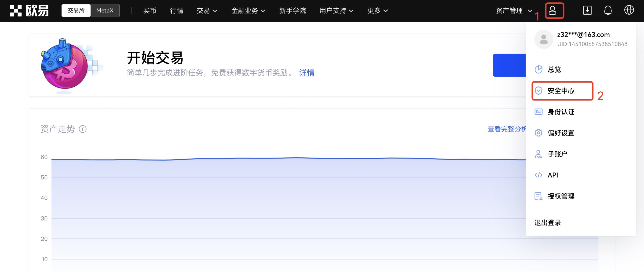Click the asset trend line on chart
This screenshot has height=272, width=644.
(288, 159)
